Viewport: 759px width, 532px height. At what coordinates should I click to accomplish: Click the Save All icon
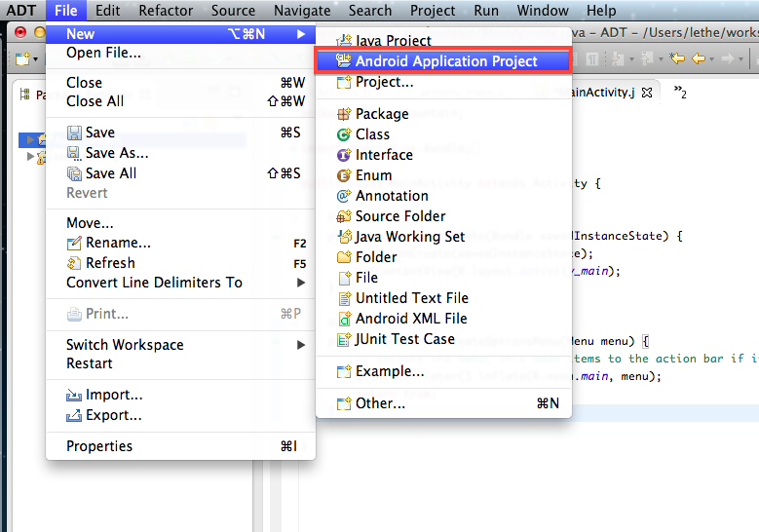click(x=74, y=173)
